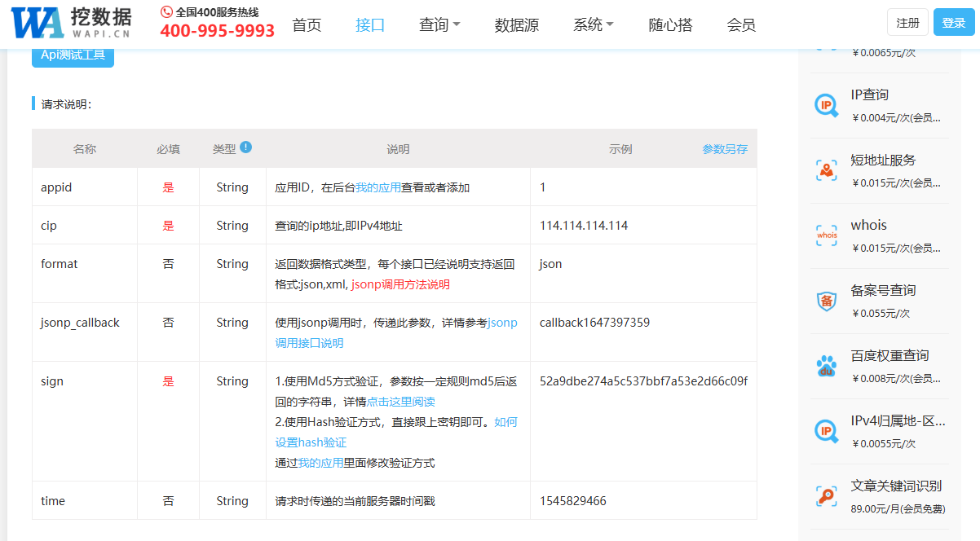
Task: Click the info icon next to 类型
Action: pyautogui.click(x=245, y=147)
